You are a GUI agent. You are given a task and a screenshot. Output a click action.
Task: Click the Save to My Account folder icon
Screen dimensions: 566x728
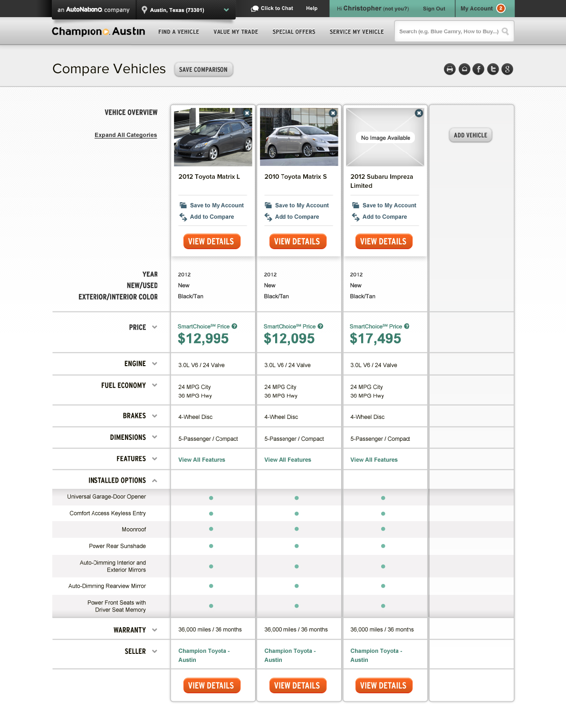(x=183, y=205)
